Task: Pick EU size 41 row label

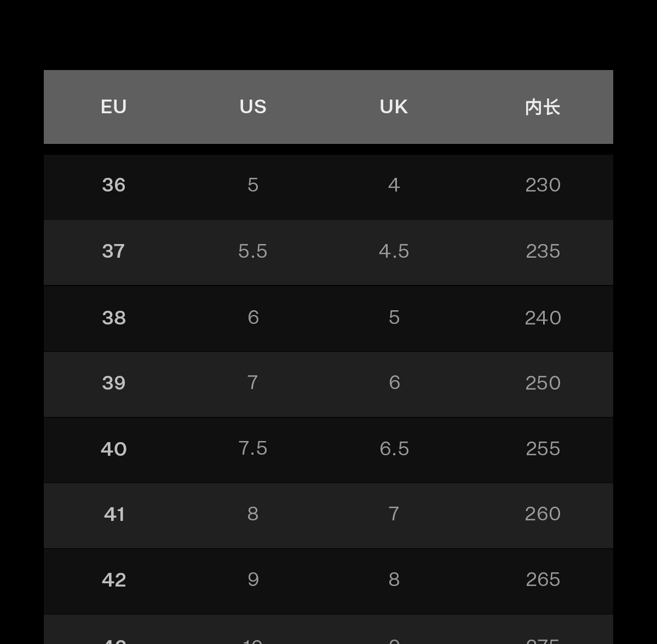Action: pos(114,514)
